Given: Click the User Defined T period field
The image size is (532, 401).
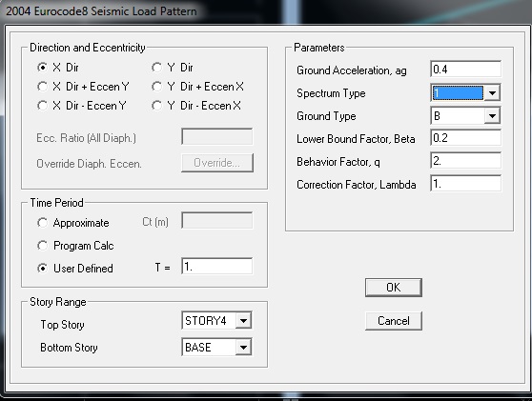Looking at the screenshot, I should [x=216, y=267].
